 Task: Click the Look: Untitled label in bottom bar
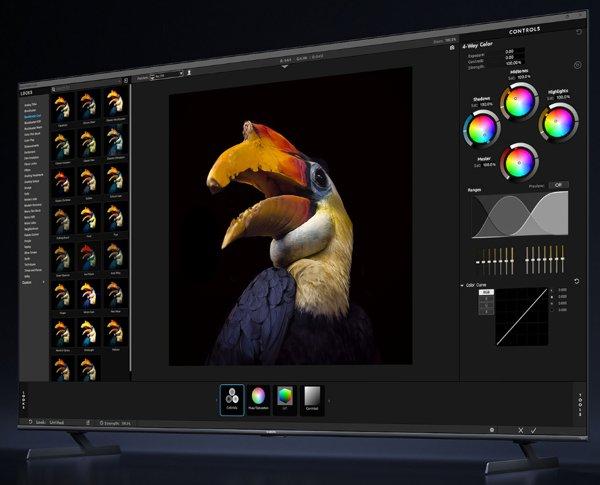point(50,422)
